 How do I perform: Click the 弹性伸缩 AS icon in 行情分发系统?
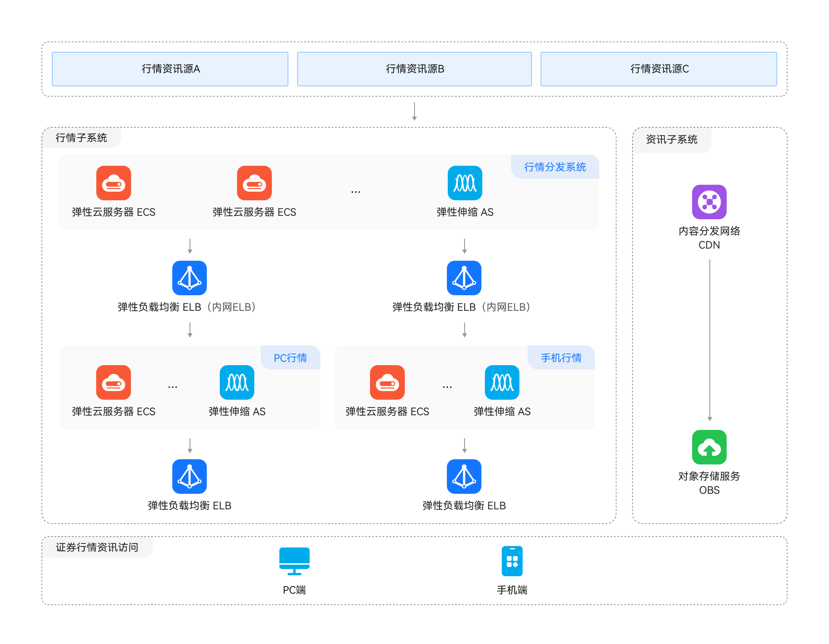[465, 183]
